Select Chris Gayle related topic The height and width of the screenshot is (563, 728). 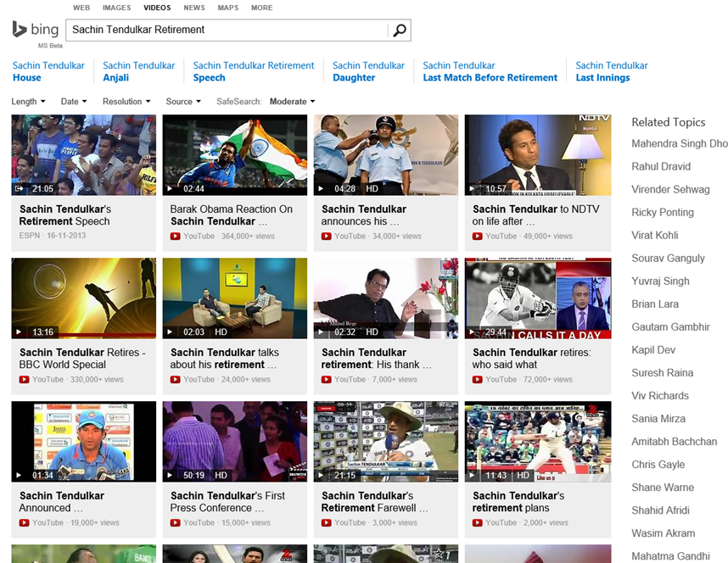point(658,465)
